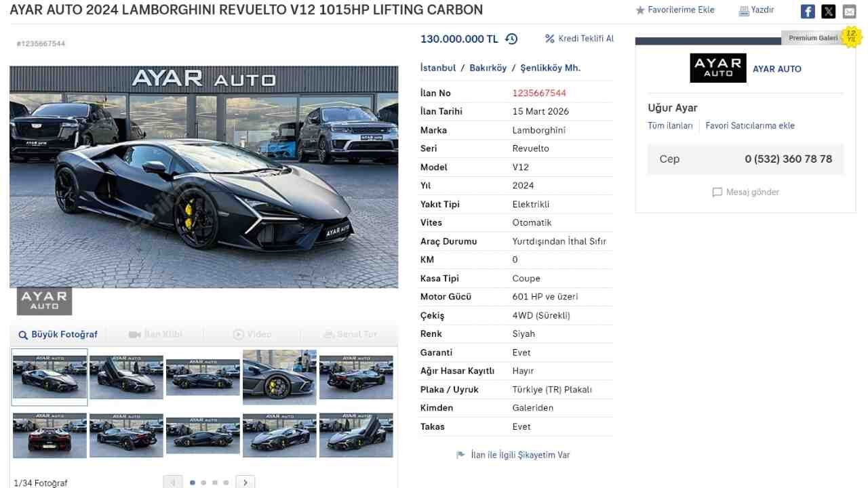The image size is (868, 488).
Task: Click Mesaj gönder to message seller
Action: 746,192
